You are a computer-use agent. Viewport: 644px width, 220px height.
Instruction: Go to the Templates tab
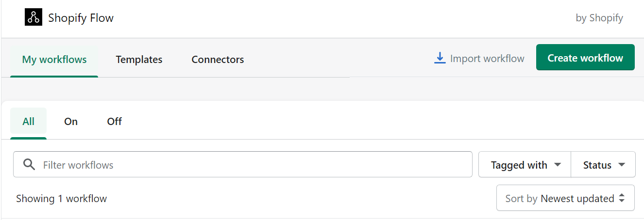tap(139, 60)
